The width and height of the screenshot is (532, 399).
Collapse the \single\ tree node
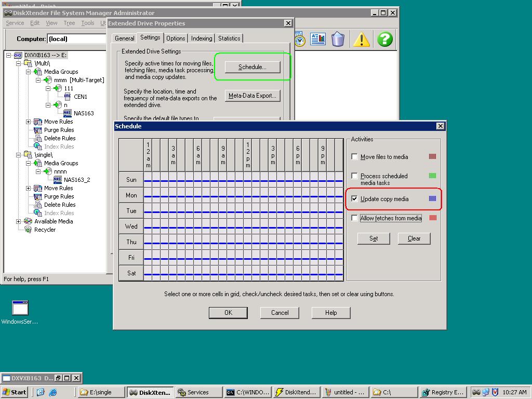[18, 155]
